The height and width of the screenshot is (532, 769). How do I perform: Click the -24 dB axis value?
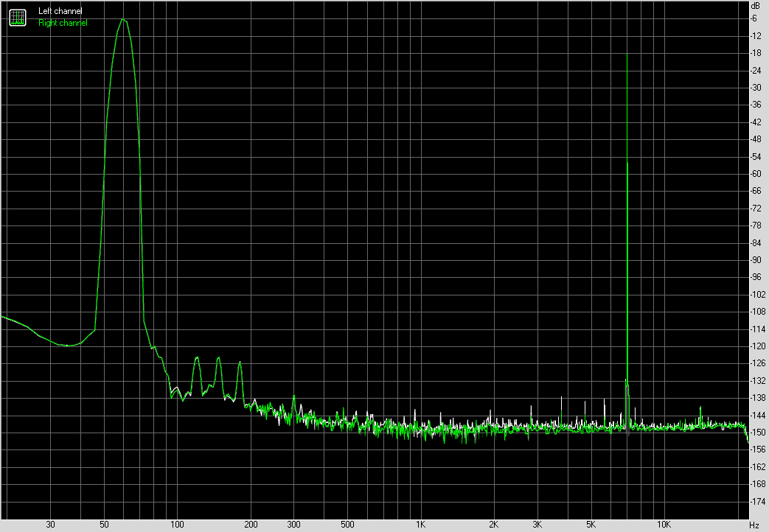(756, 70)
